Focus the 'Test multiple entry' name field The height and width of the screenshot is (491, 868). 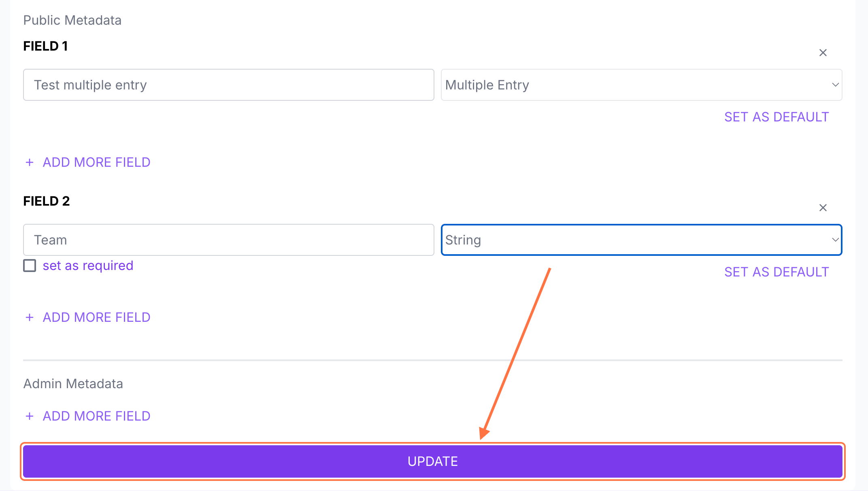[x=228, y=85]
